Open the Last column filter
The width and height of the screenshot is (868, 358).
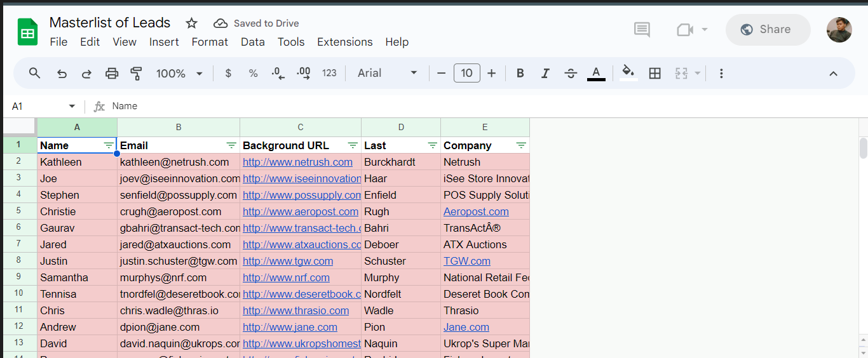(x=432, y=145)
